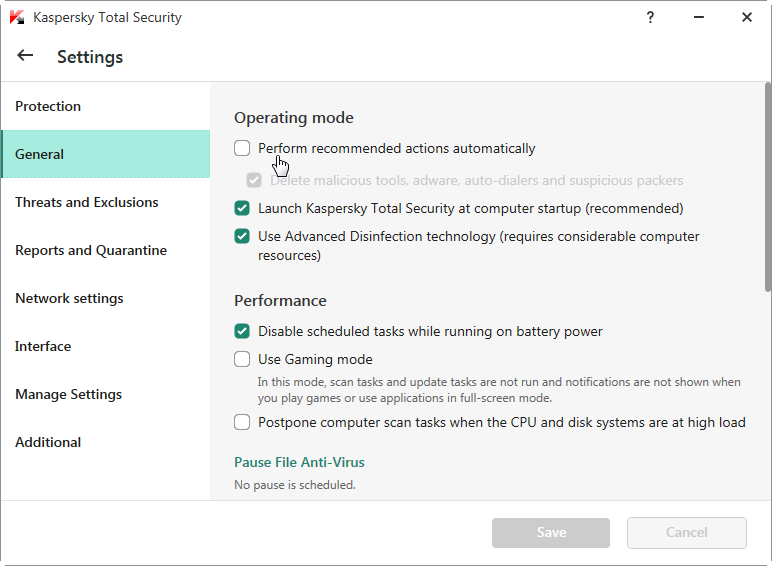Image resolution: width=772 pixels, height=566 pixels.
Task: Turn on Use Gaming mode
Action: click(242, 359)
